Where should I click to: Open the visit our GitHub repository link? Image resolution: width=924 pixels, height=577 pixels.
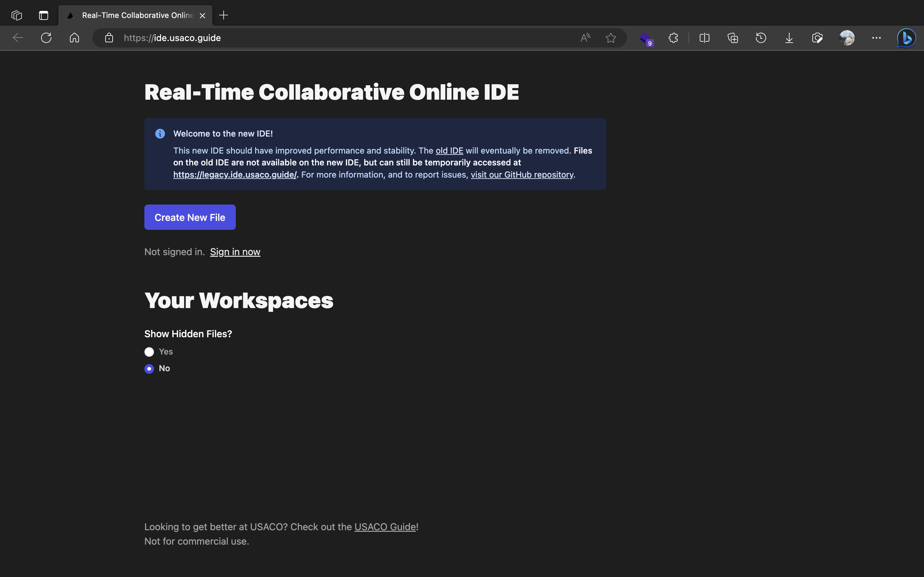point(522,175)
